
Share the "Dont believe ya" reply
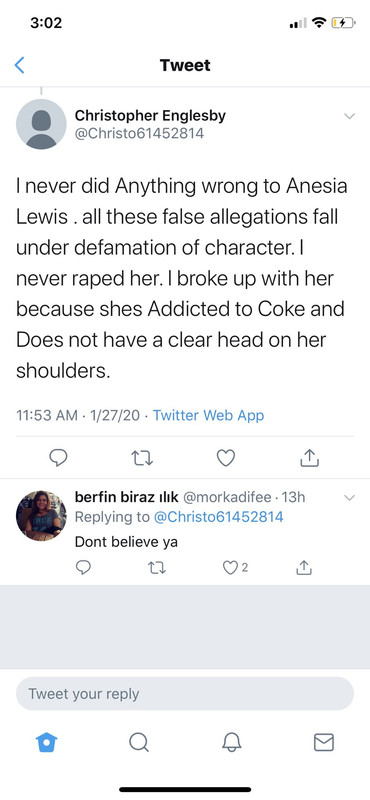tap(304, 566)
